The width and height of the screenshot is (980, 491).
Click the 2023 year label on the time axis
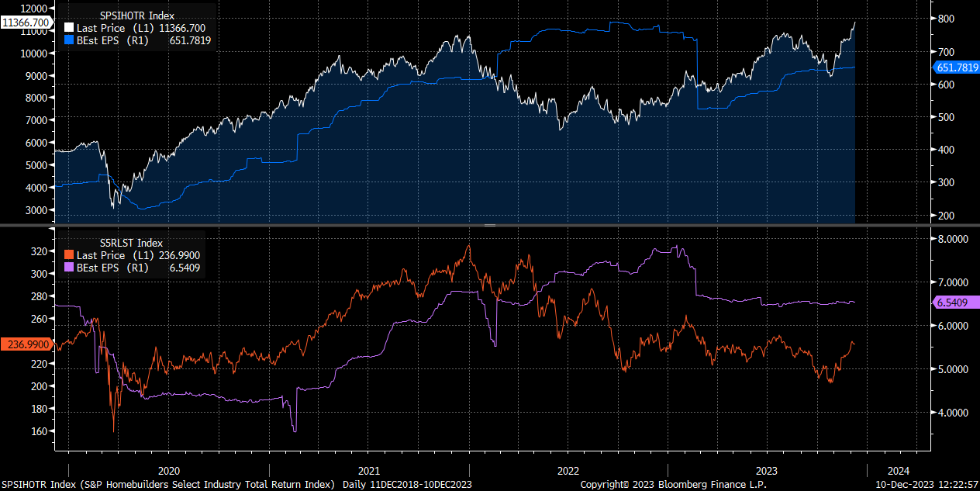coord(767,471)
